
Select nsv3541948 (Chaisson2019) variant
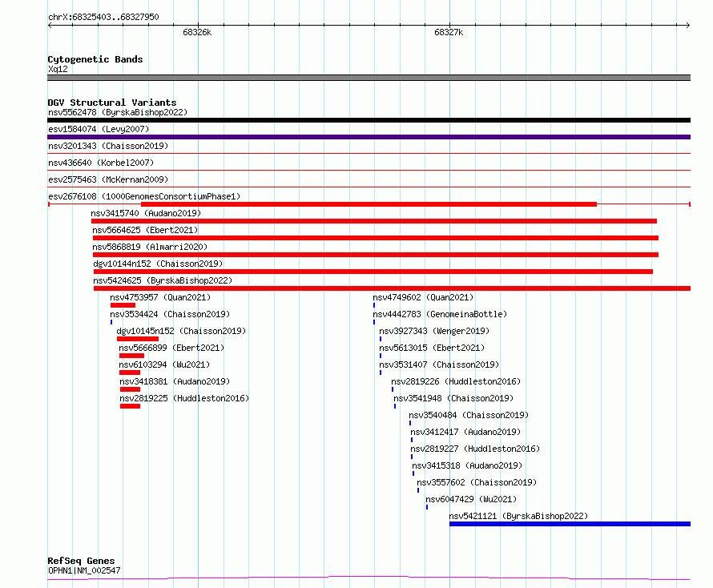pos(453,398)
